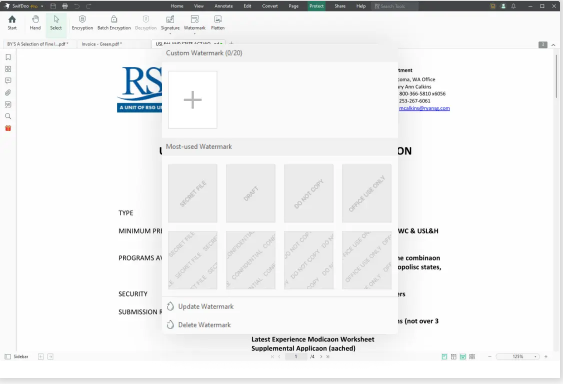Open Batch Encryption tool
This screenshot has height=384, width=563.
click(x=114, y=22)
